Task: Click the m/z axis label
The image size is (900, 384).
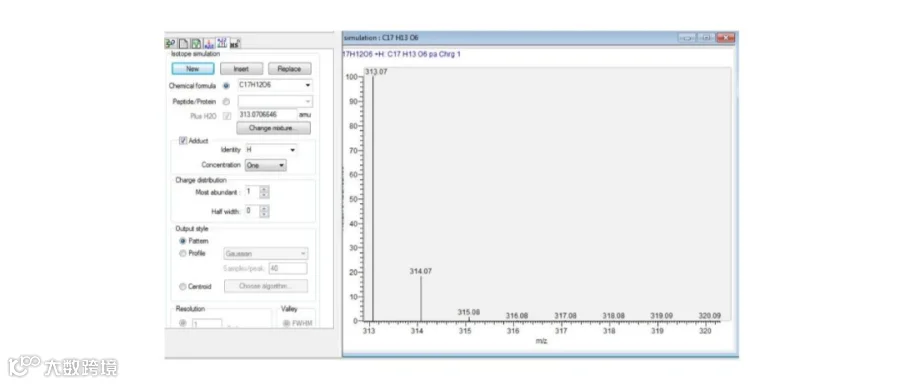Action: [x=541, y=341]
